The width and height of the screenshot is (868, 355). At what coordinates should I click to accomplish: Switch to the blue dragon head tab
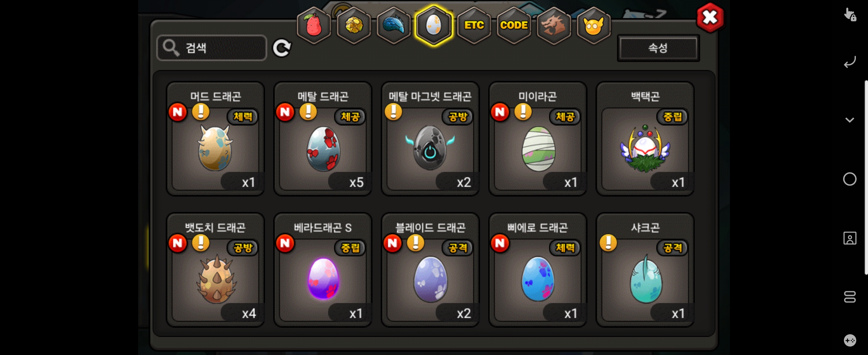(394, 26)
